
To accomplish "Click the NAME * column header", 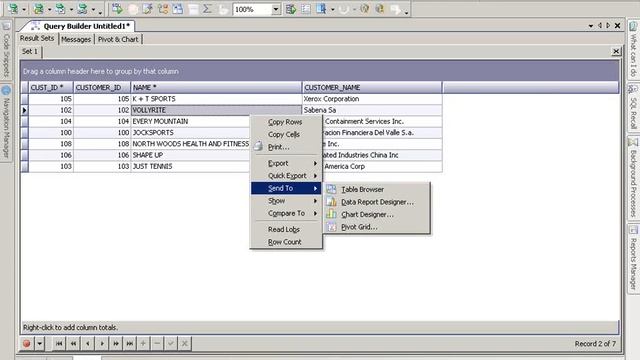I will click(216, 87).
